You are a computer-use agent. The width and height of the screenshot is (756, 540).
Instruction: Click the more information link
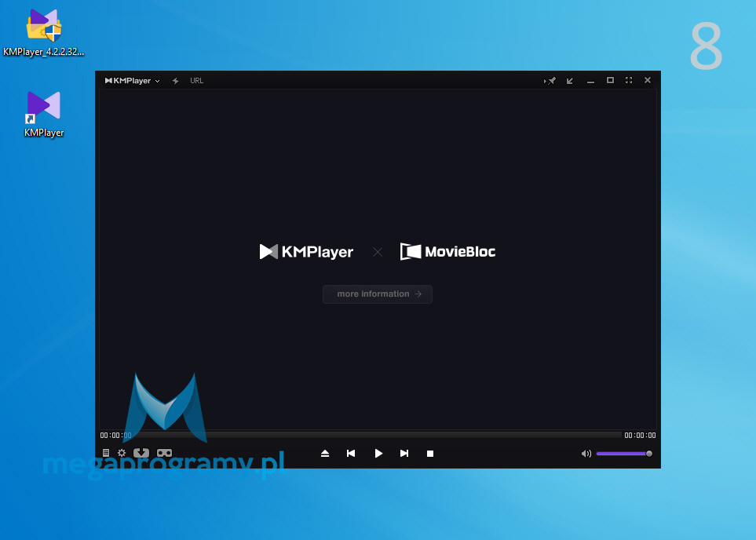click(378, 294)
